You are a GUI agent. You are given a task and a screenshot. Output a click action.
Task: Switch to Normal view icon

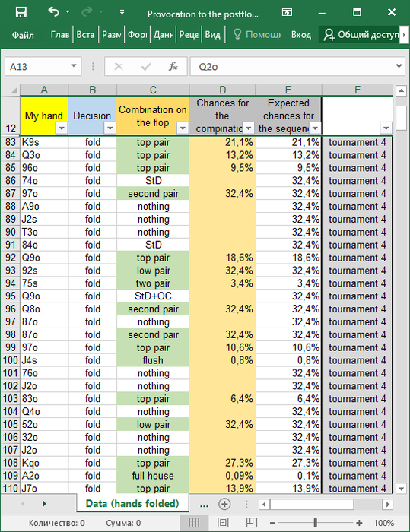point(194,523)
